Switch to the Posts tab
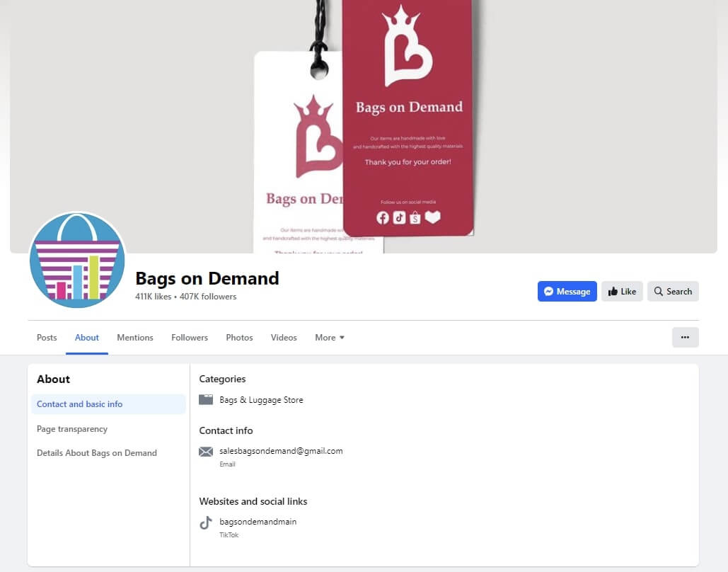 47,338
